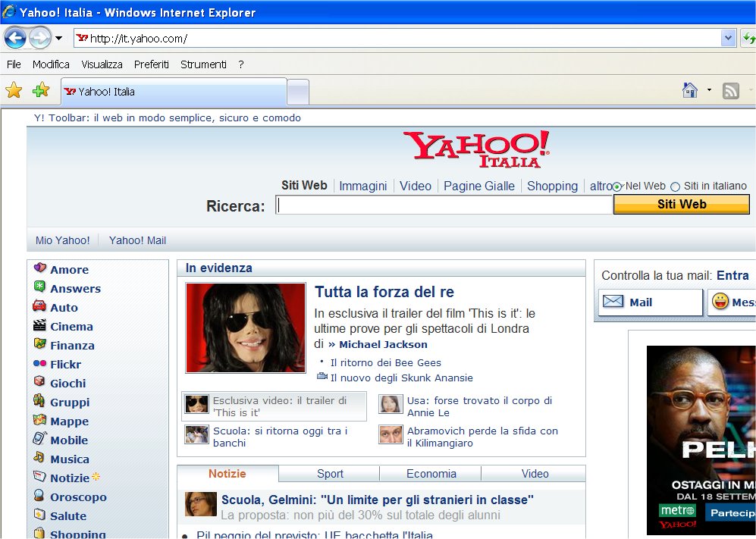Viewport: 756px width, 539px height.
Task: Select the Immagini search tab
Action: [x=363, y=186]
